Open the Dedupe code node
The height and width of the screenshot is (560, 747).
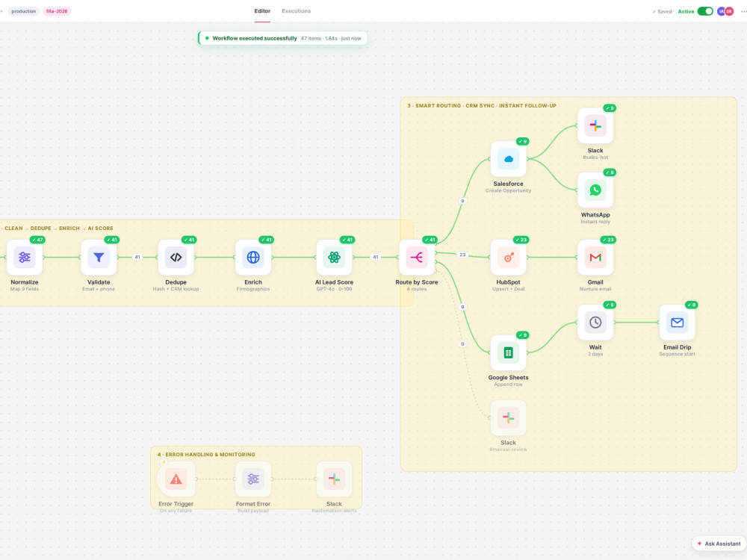176,257
